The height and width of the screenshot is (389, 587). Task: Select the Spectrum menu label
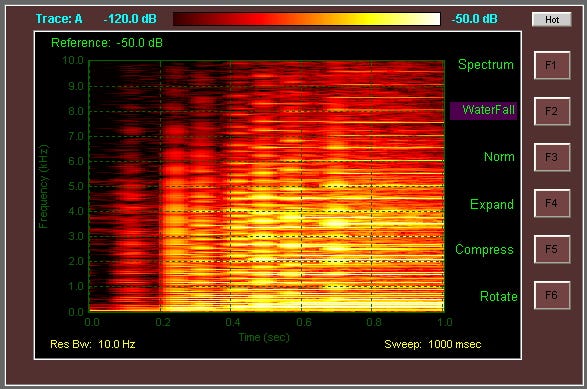pyautogui.click(x=486, y=65)
